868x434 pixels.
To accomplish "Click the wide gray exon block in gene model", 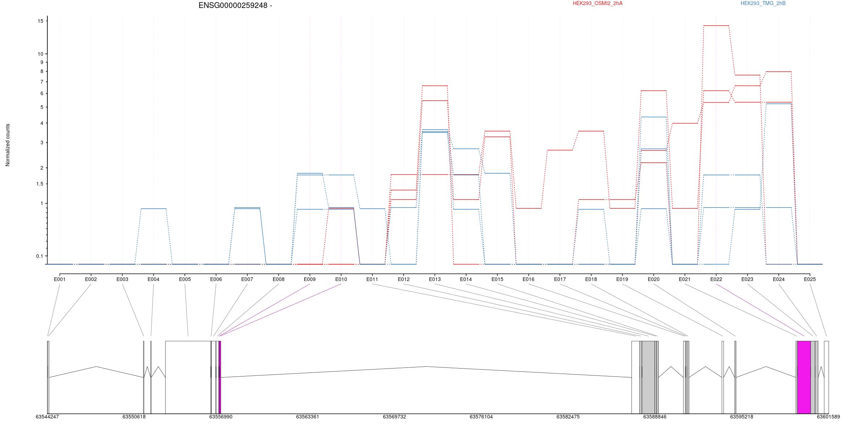I will coord(648,377).
